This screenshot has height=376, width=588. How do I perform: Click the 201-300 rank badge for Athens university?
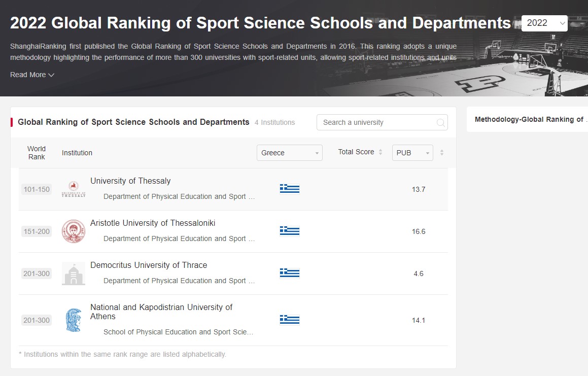tap(37, 320)
